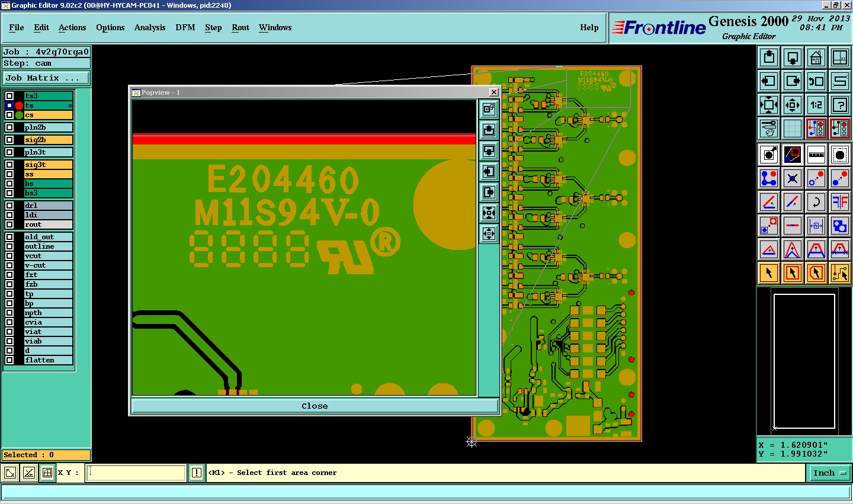Open the Edit menu
853x504 pixels.
41,27
